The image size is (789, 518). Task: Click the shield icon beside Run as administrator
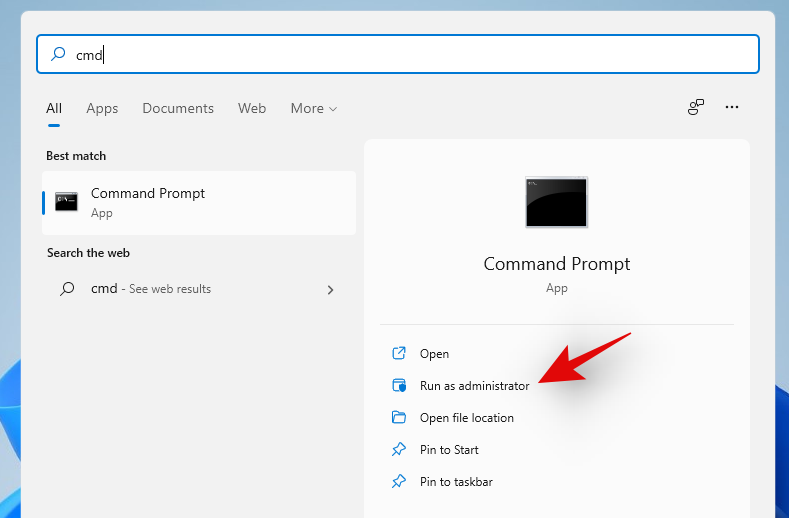click(399, 386)
